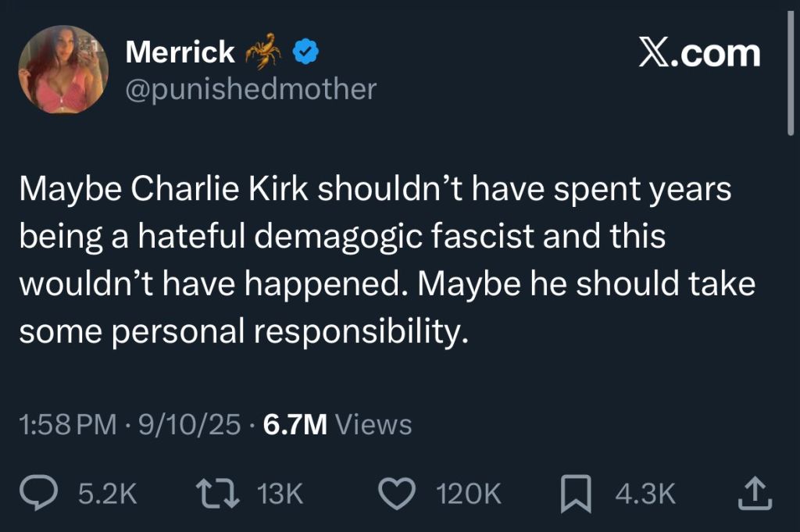
Task: Click the 13K reposts count
Action: click(x=278, y=493)
